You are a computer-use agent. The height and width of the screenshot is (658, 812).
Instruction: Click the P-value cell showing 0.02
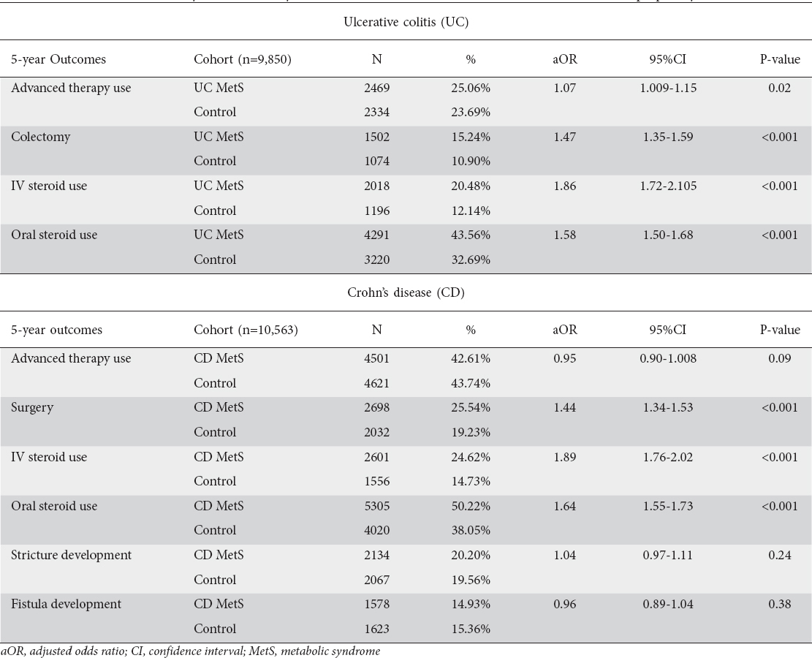(x=779, y=88)
